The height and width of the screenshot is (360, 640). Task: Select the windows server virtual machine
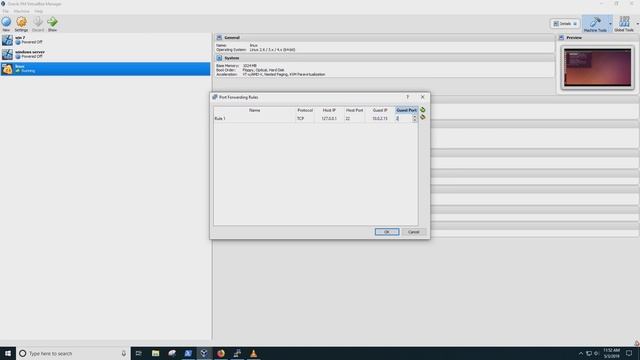(105, 54)
